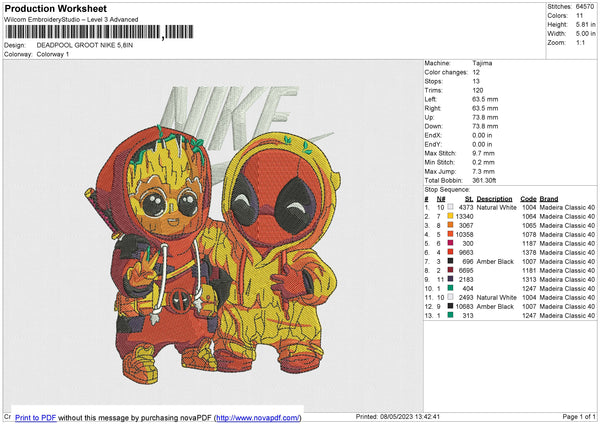600x424 pixels.
Task: Click the Min Stitch value '0.2 mm'
Action: [483, 162]
